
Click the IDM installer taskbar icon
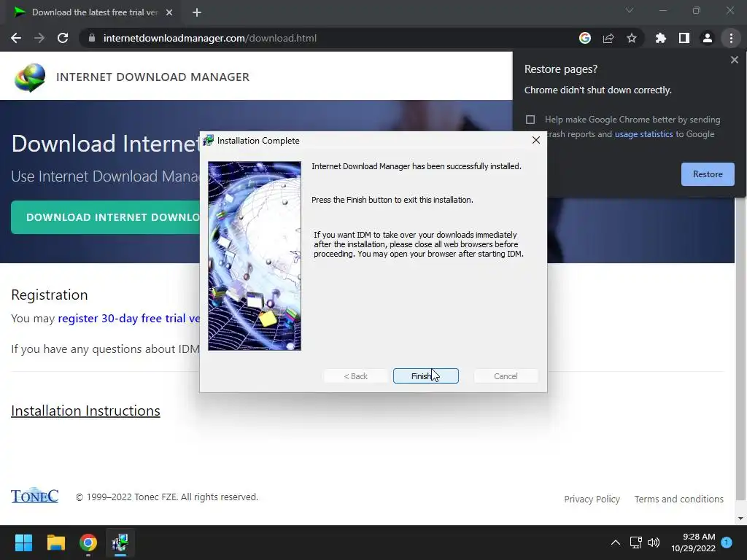(120, 542)
